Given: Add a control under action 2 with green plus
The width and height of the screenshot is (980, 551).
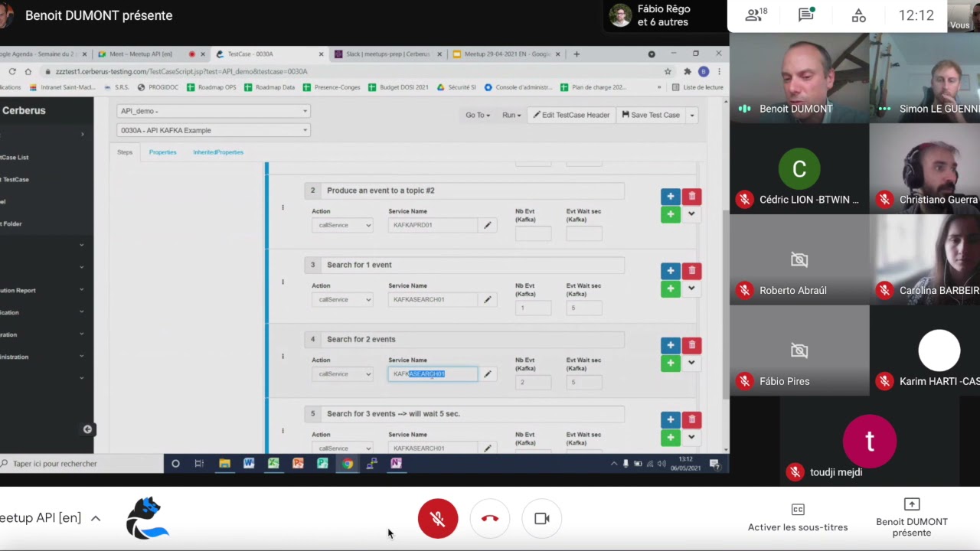Looking at the screenshot, I should [x=670, y=214].
